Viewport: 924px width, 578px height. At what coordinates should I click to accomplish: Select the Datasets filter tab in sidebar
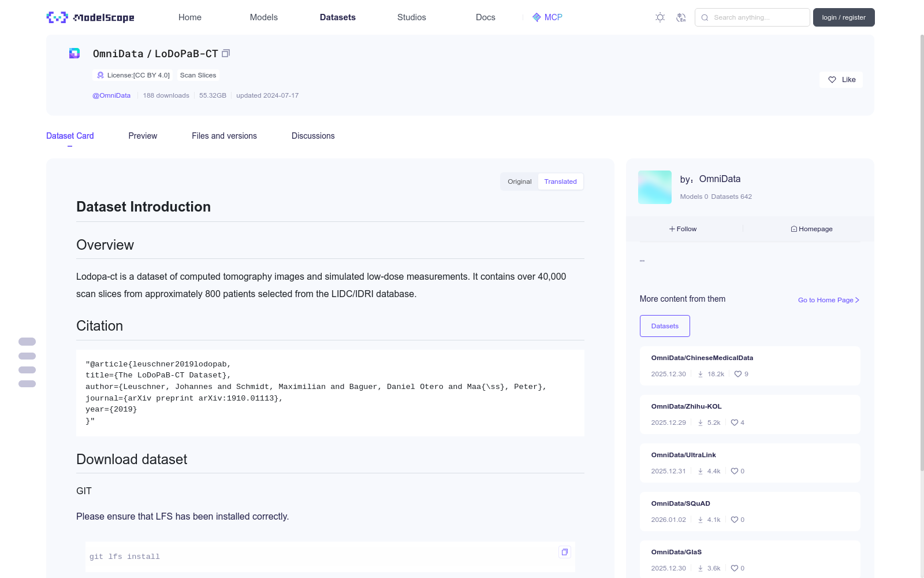665,326
